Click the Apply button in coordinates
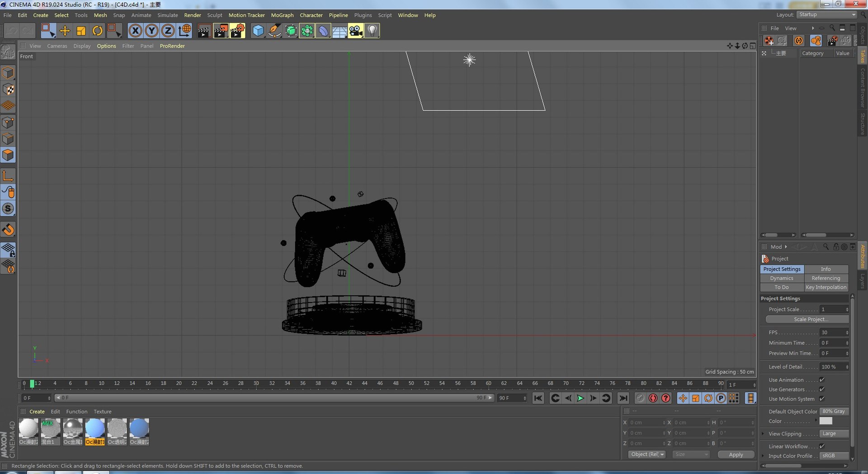The width and height of the screenshot is (868, 474). pos(736,455)
